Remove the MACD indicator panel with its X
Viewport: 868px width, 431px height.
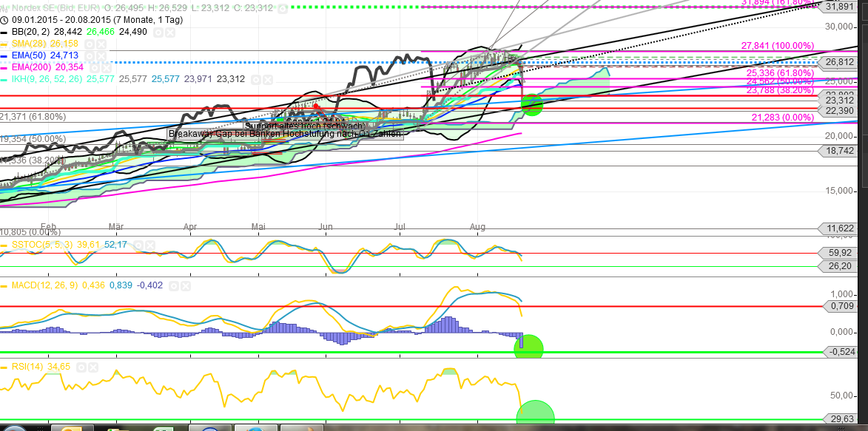click(186, 285)
